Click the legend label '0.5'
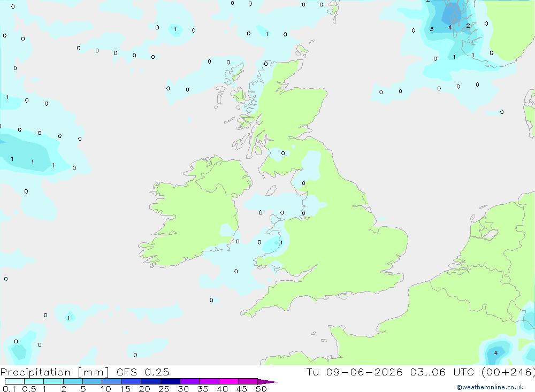The width and height of the screenshot is (535, 392). 29,389
